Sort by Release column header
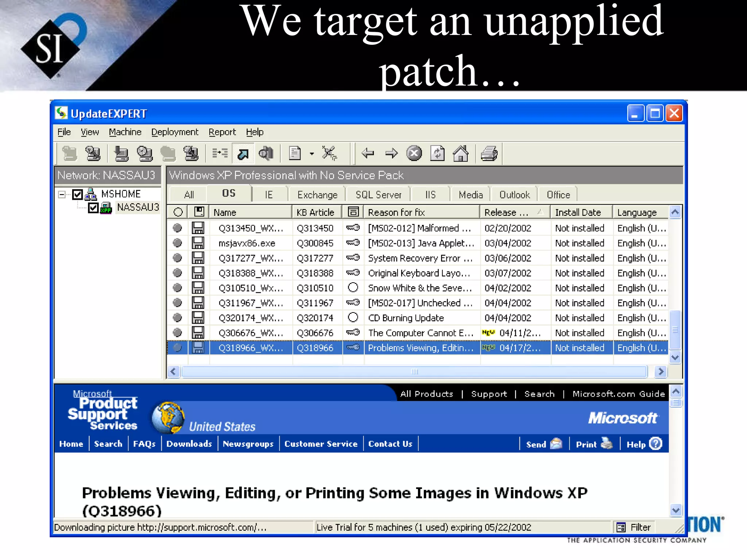 coord(515,212)
